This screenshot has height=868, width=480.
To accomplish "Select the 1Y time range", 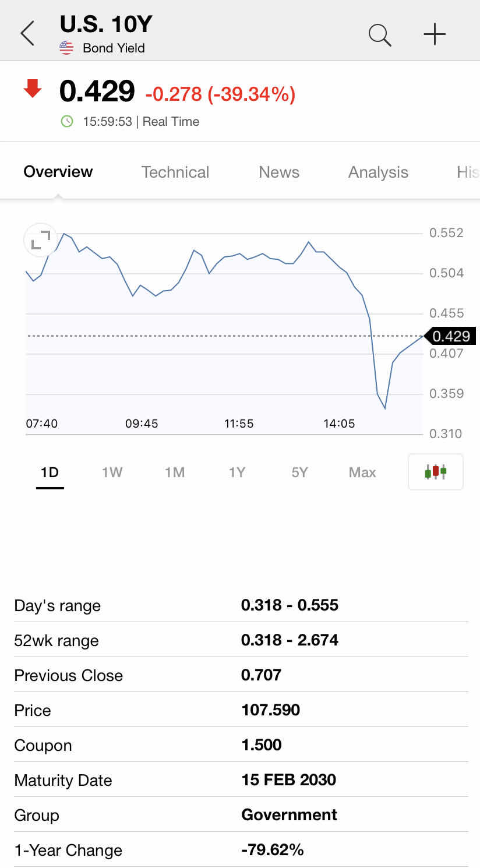I will (237, 472).
